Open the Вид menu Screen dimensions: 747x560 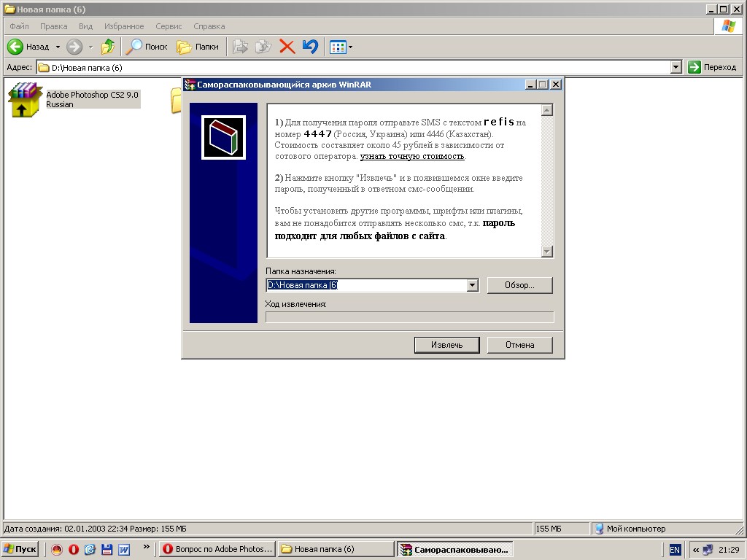coord(86,26)
